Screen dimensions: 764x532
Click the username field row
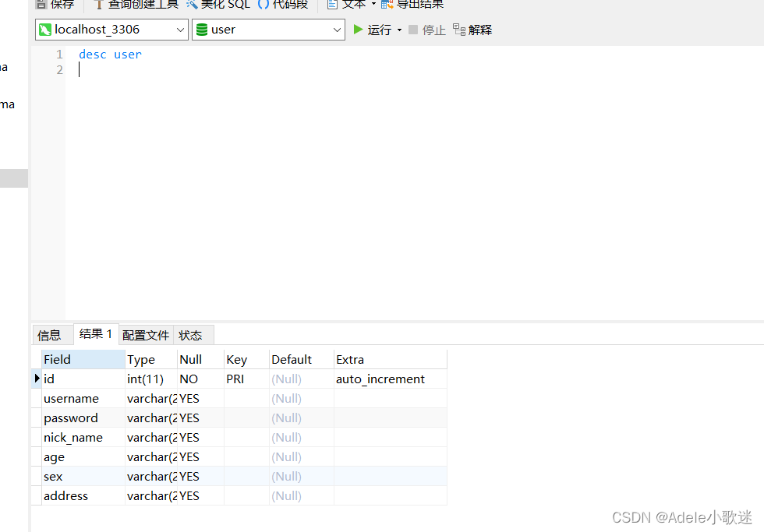[71, 398]
